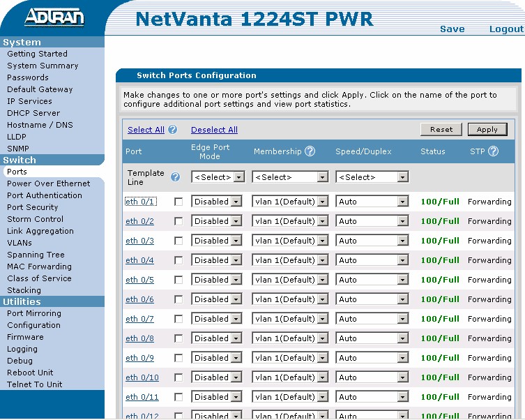Open the eth 0/3 Speed/Duplex dropdown

(372, 241)
